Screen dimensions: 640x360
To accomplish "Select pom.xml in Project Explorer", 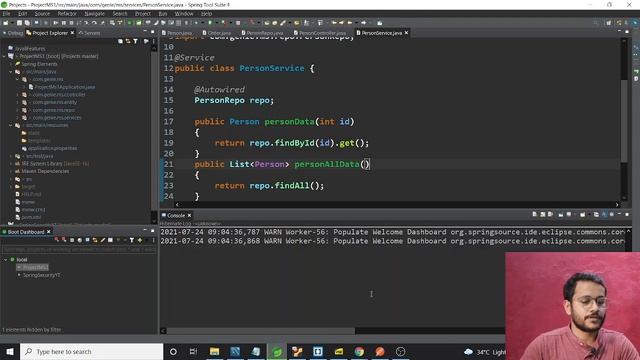I will [x=31, y=217].
